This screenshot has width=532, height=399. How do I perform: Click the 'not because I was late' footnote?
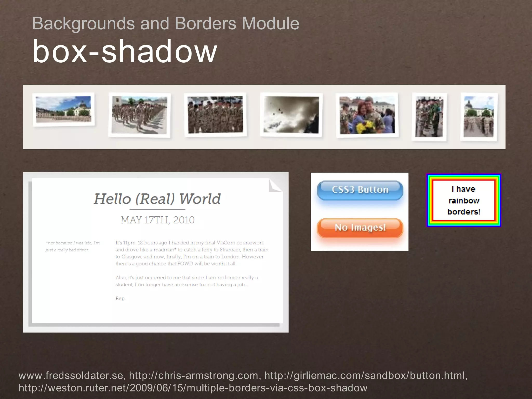73,246
